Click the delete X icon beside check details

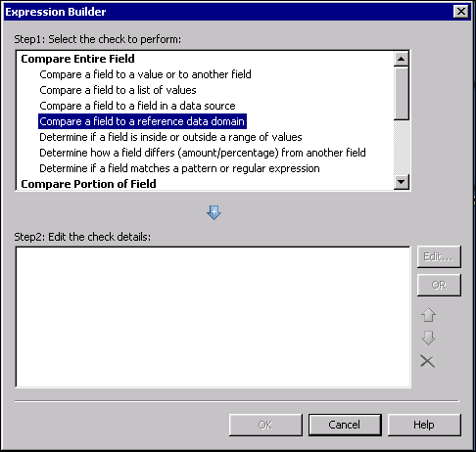427,361
